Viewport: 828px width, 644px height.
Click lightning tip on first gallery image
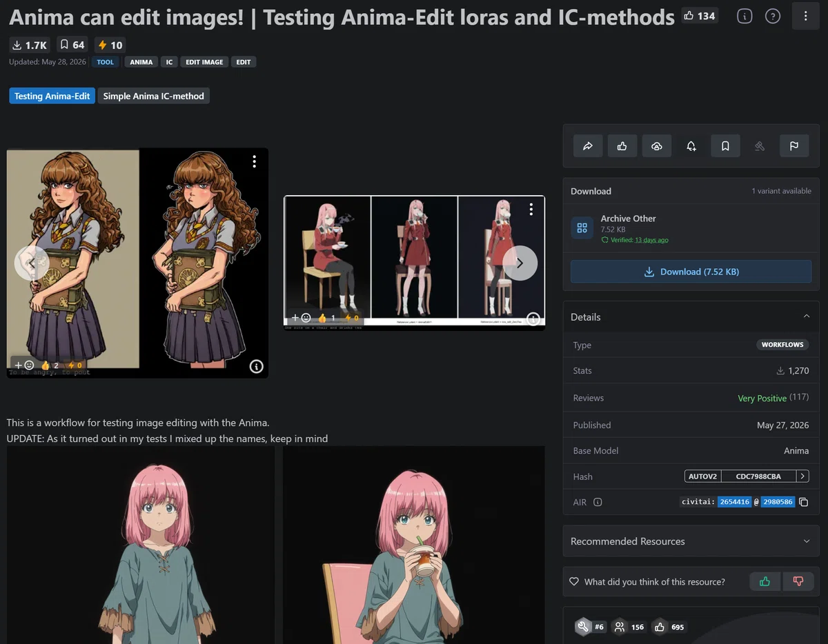(75, 365)
